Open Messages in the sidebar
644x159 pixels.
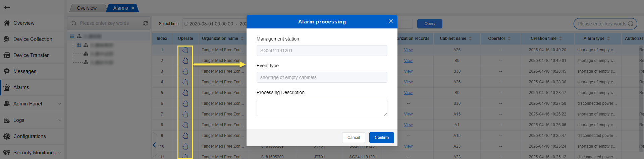click(x=25, y=71)
